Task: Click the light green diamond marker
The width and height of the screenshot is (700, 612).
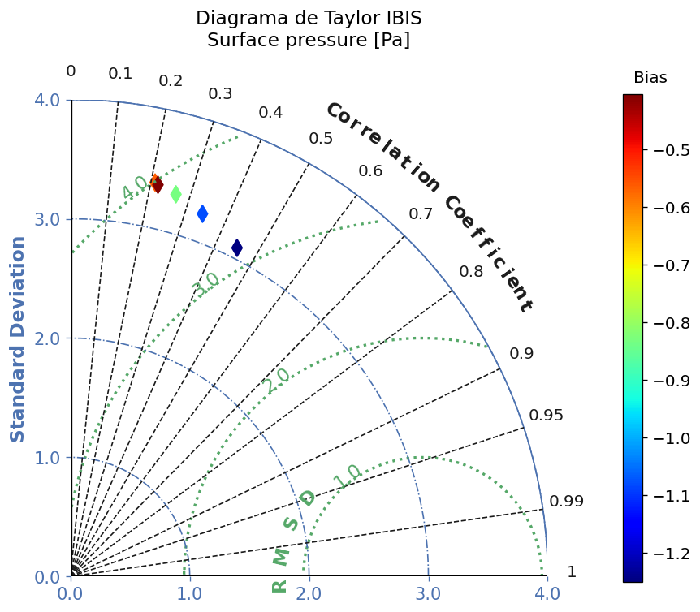Action: pyautogui.click(x=176, y=194)
